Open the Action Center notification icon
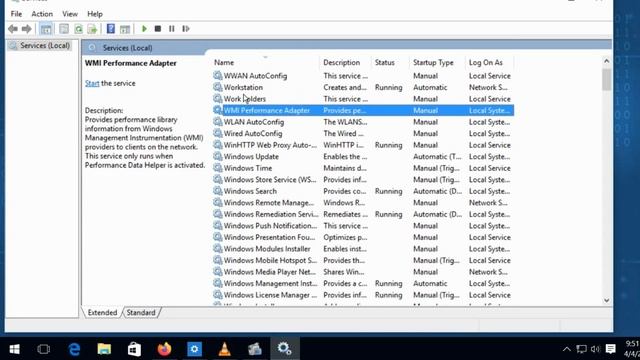This screenshot has height=360, width=640. [x=611, y=349]
